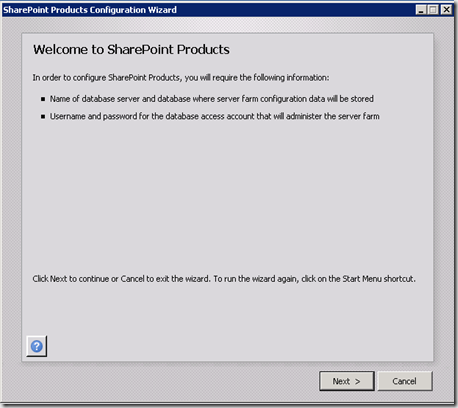
Task: Click the 'Click Next to continue' instruction line
Action: point(224,279)
